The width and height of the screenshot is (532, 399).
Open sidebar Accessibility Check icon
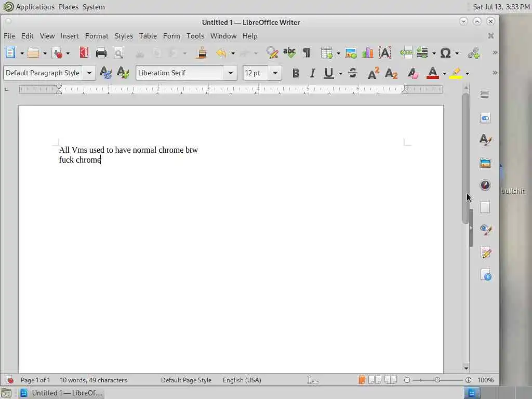tap(486, 275)
